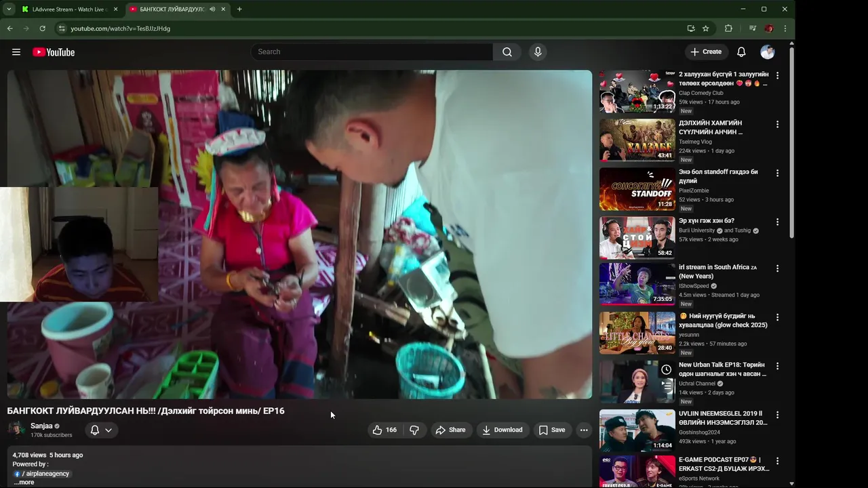This screenshot has height=488, width=868.
Task: Focus the YouTube search box
Action: click(x=372, y=52)
